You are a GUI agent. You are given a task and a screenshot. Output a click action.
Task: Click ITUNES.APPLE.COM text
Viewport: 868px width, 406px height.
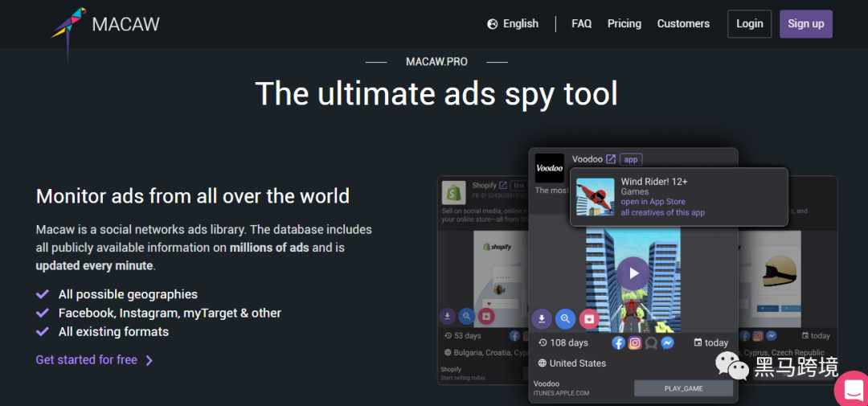[x=561, y=393]
